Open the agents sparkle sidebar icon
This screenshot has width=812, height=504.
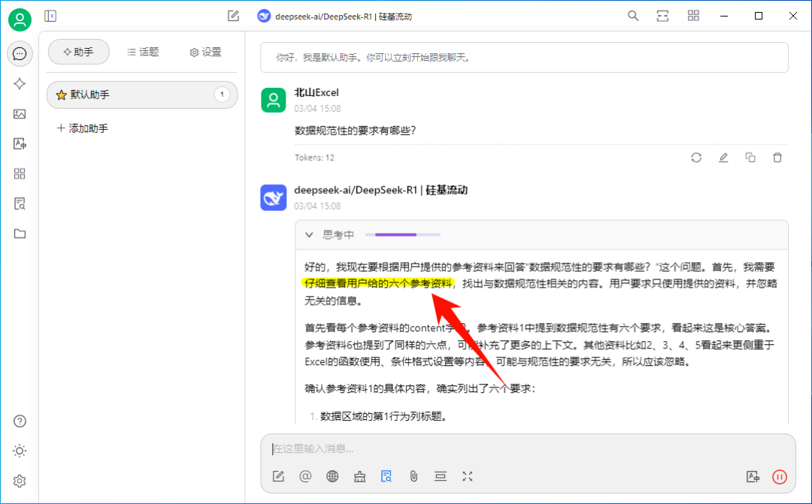[x=20, y=83]
